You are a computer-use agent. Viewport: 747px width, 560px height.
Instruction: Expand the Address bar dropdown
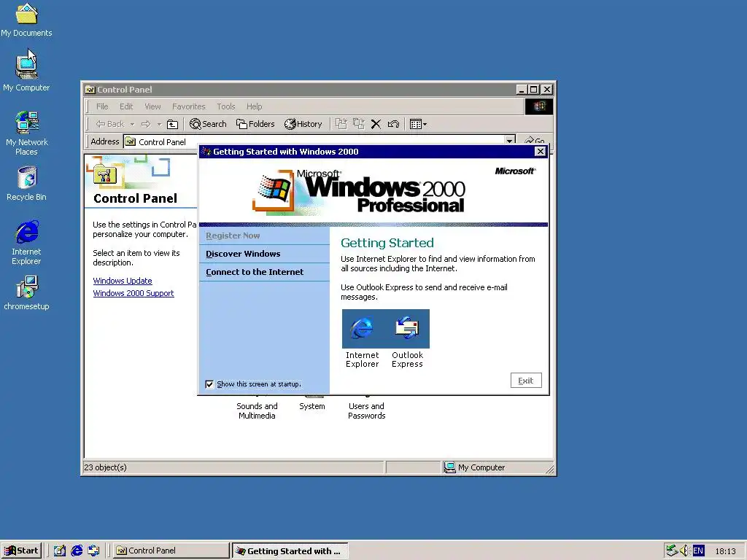pyautogui.click(x=510, y=141)
